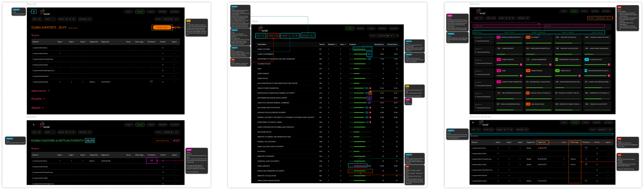Add an appeal with Appeals plus icon
The height and width of the screenshot is (190, 644).
tap(43, 108)
